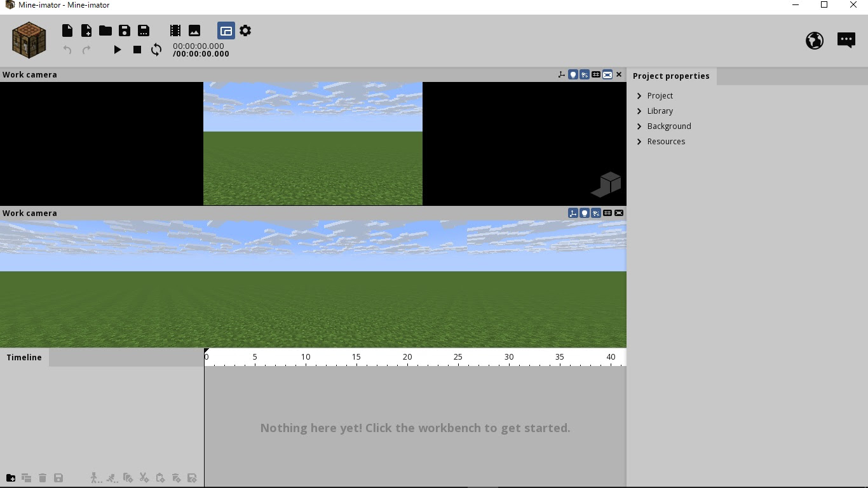The image size is (868, 488).
Task: Close the top Work camera view
Action: pos(619,74)
